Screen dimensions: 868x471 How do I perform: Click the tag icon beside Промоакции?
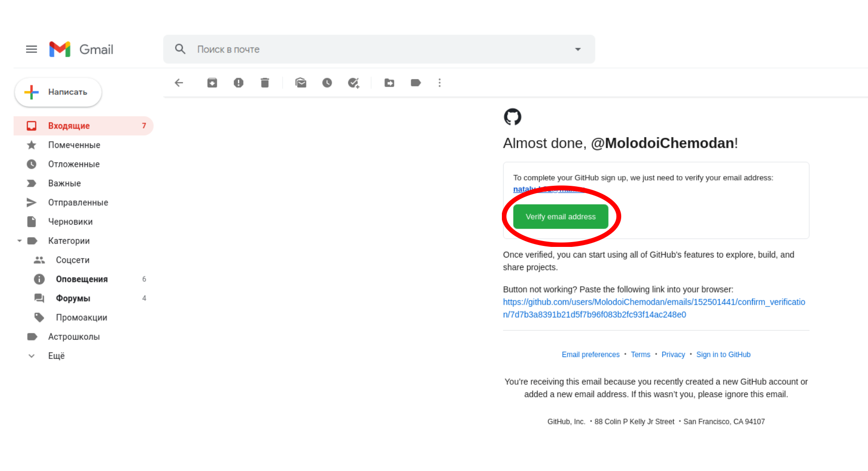coord(39,318)
